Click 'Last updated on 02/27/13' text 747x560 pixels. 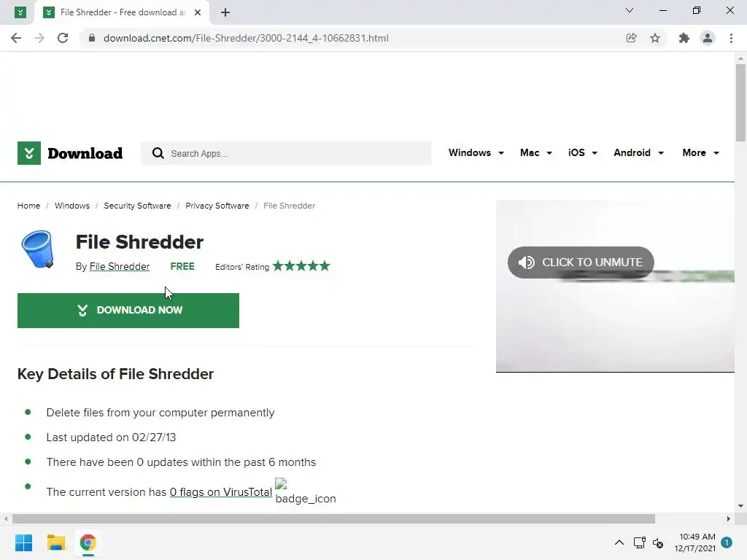[x=111, y=437]
